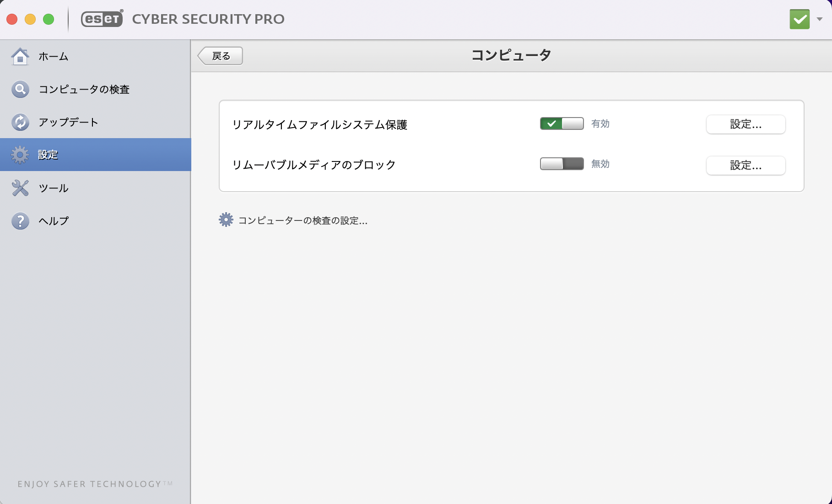The width and height of the screenshot is (832, 504).
Task: Click the computer scan magnifier icon
Action: pyautogui.click(x=20, y=90)
